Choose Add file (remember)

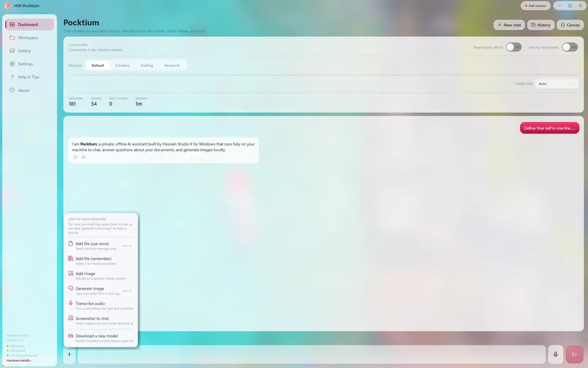(100, 261)
